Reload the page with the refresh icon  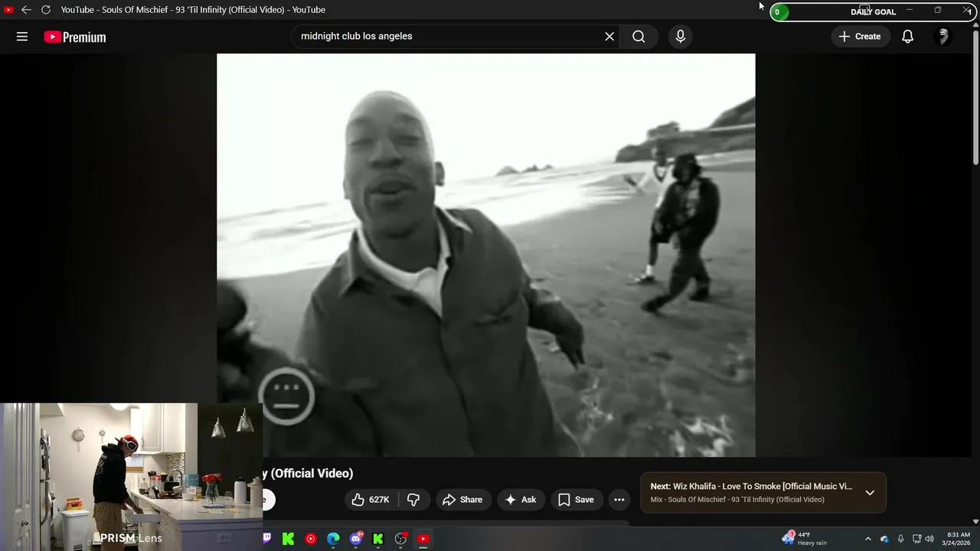pos(46,10)
